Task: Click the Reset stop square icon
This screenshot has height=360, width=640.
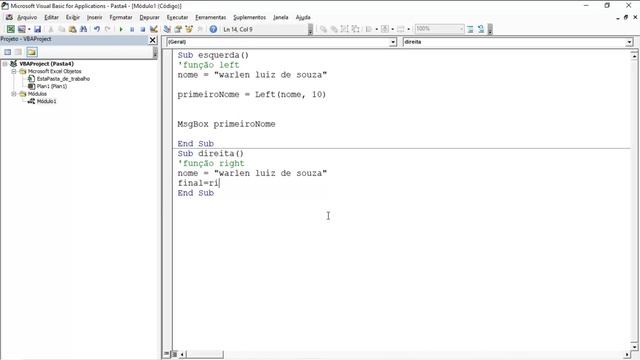Action: click(x=143, y=29)
